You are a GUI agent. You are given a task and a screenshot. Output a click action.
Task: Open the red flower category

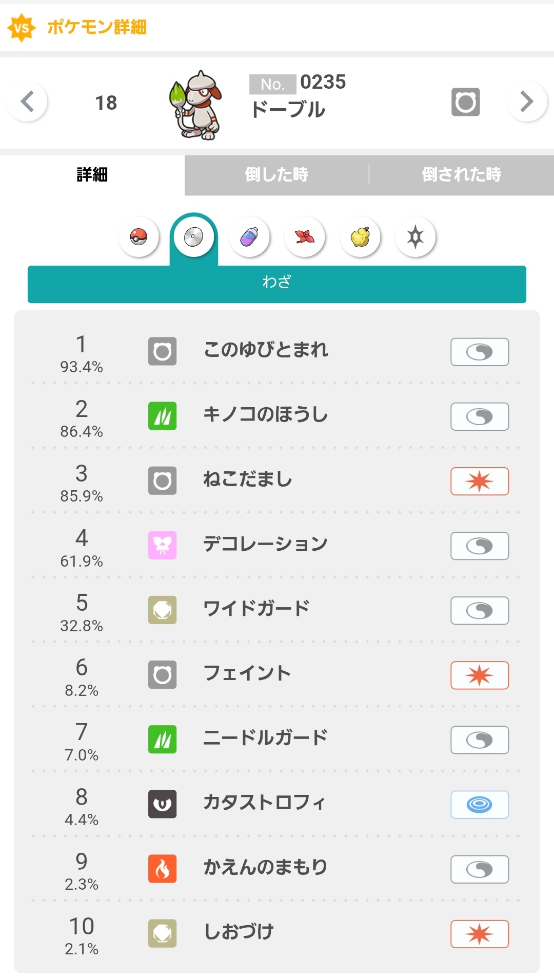coord(305,237)
